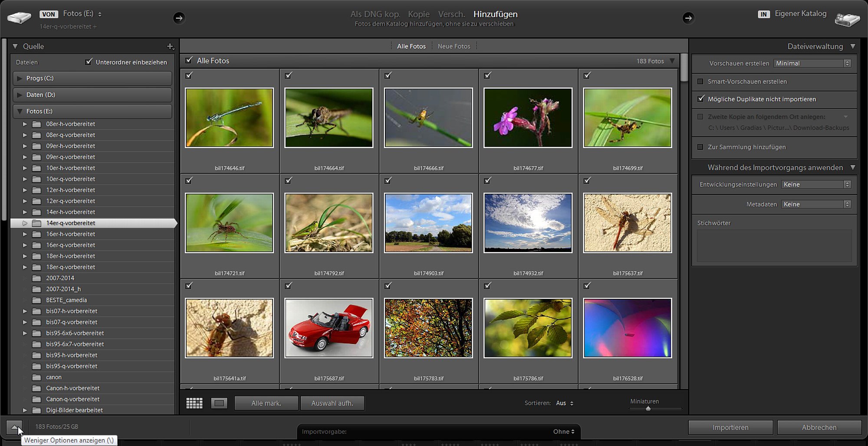Choose Kopie import mode

[x=418, y=14]
